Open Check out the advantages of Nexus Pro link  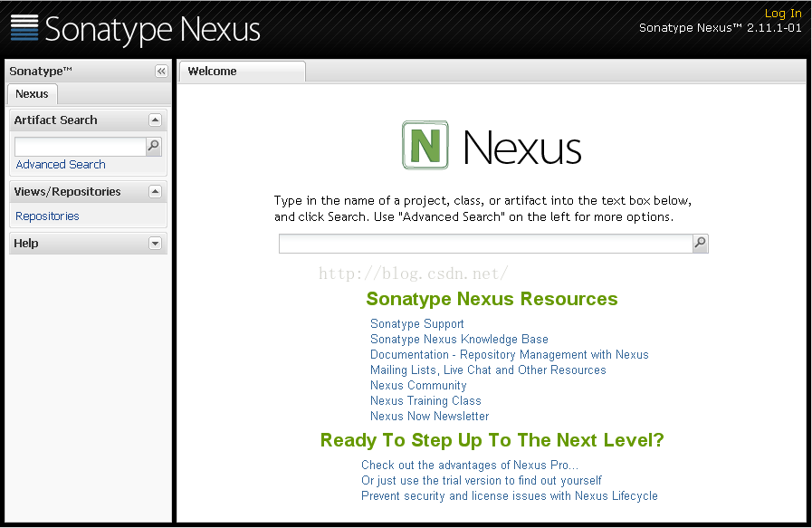470,465
